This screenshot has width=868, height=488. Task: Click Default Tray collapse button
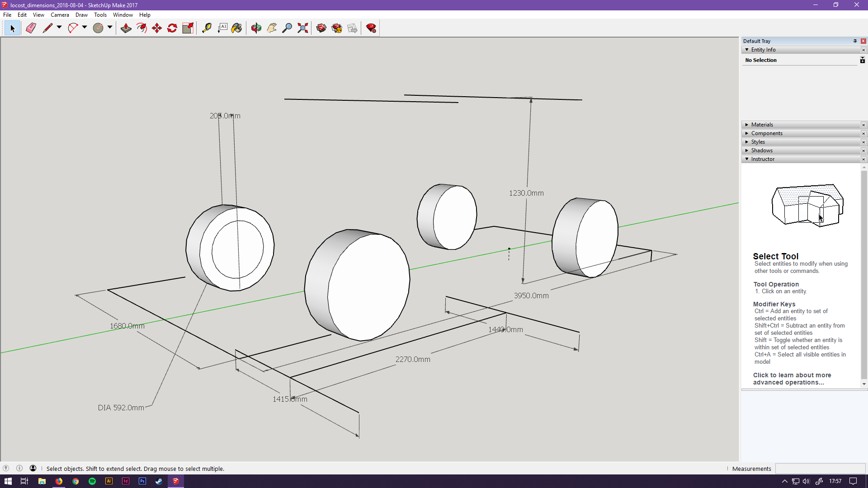[854, 41]
